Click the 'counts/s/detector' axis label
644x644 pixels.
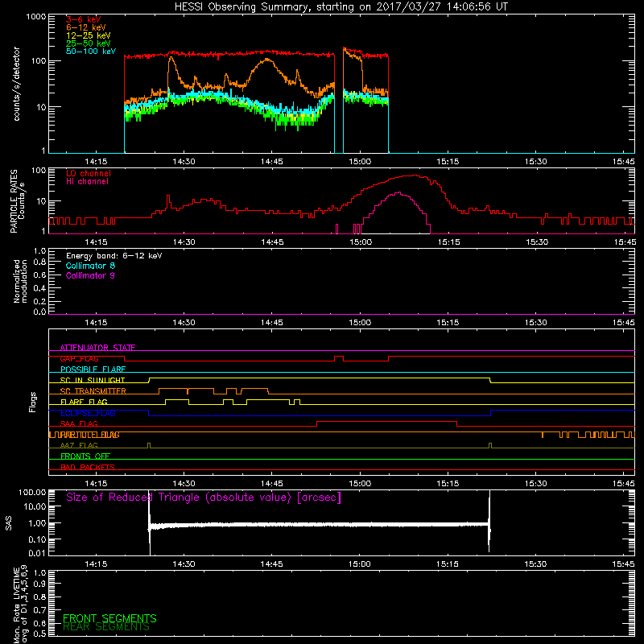17,84
